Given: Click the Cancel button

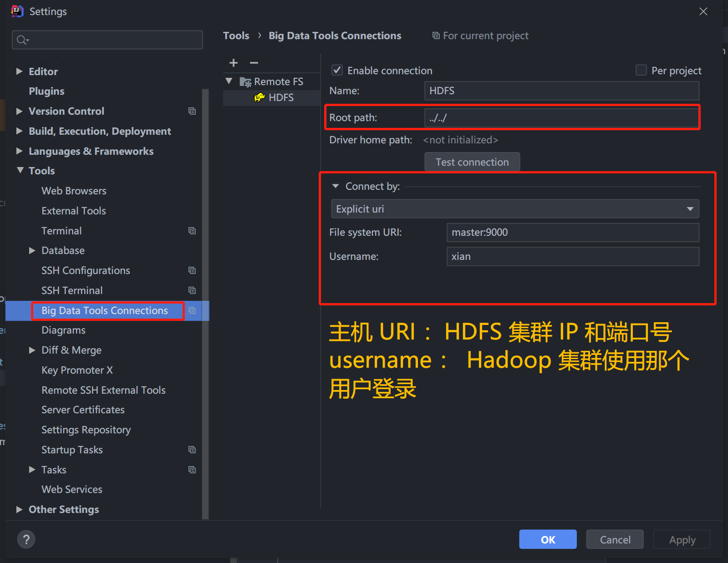Looking at the screenshot, I should (x=615, y=539).
